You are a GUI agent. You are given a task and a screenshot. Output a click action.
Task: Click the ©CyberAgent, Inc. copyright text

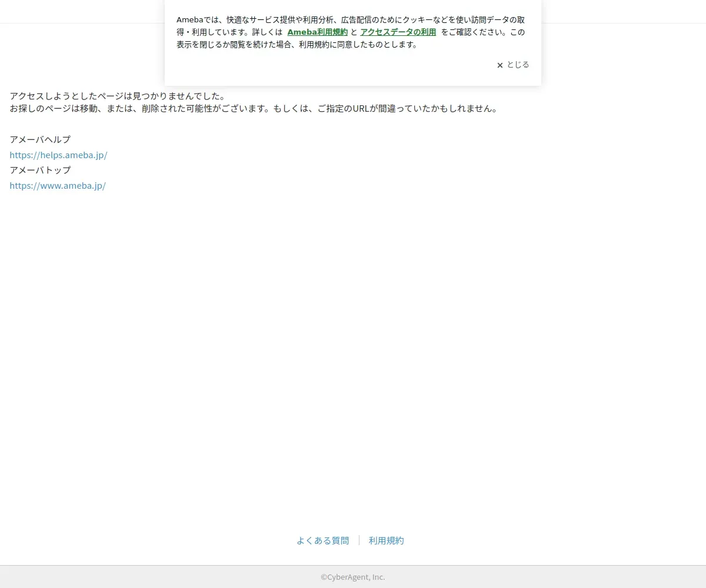(x=353, y=577)
